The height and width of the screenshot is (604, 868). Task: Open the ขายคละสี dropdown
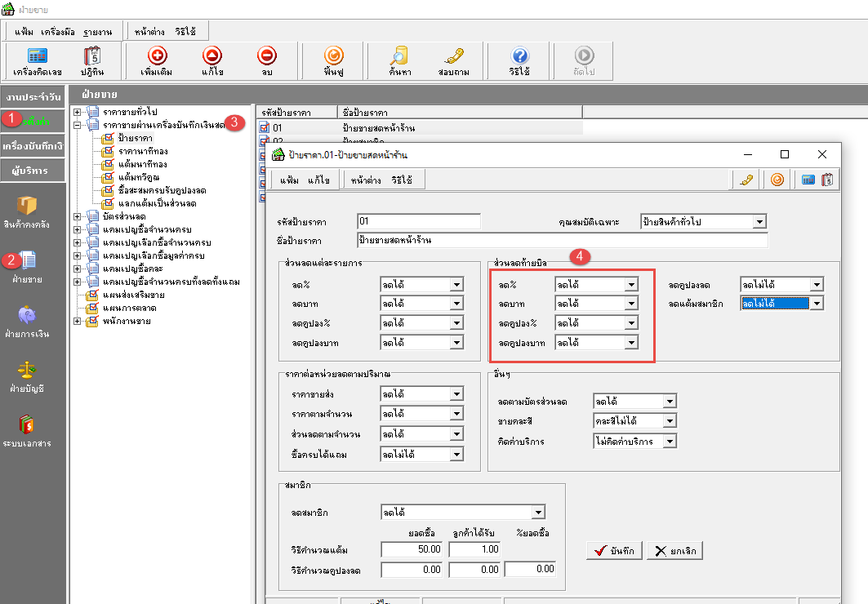[670, 421]
